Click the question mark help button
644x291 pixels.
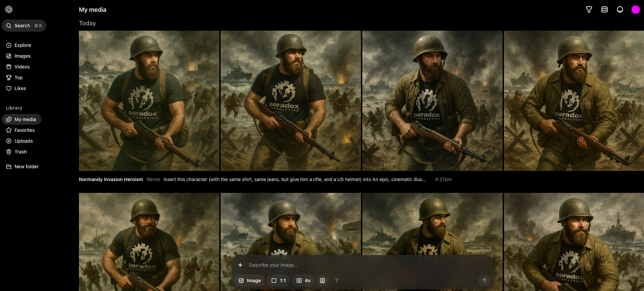point(337,281)
